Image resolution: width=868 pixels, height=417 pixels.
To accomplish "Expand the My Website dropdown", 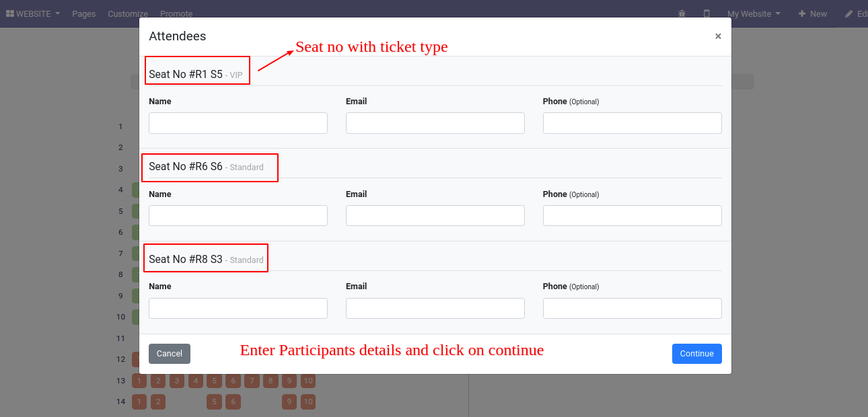I will tap(754, 13).
